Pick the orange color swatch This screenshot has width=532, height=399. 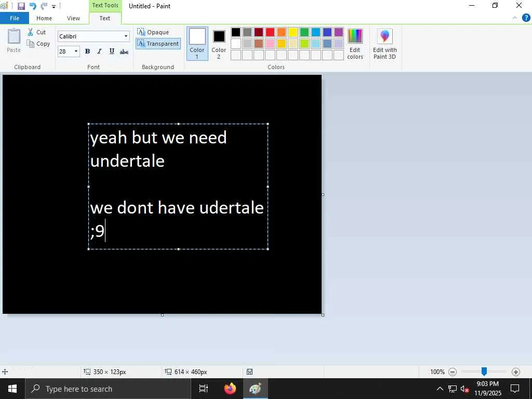(x=282, y=32)
